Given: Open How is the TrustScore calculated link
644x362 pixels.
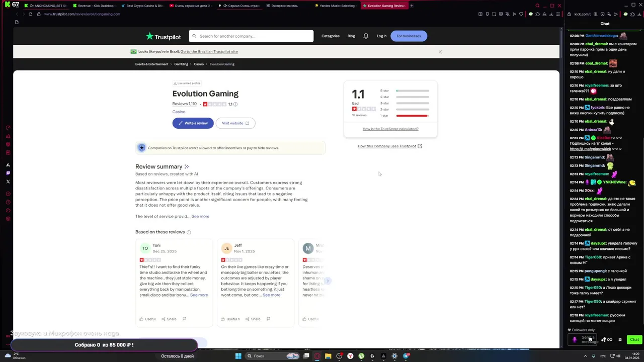Looking at the screenshot, I should (x=390, y=129).
